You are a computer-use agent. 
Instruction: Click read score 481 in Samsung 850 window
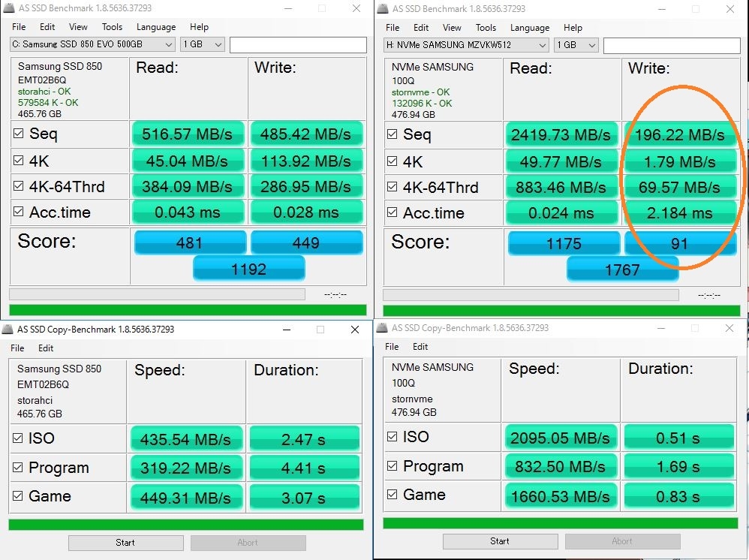pyautogui.click(x=190, y=242)
